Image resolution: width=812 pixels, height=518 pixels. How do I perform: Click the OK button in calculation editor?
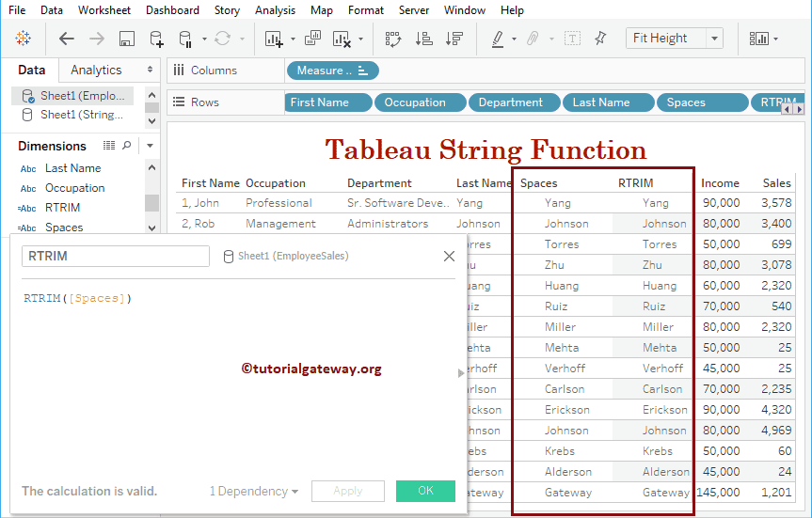tap(425, 491)
